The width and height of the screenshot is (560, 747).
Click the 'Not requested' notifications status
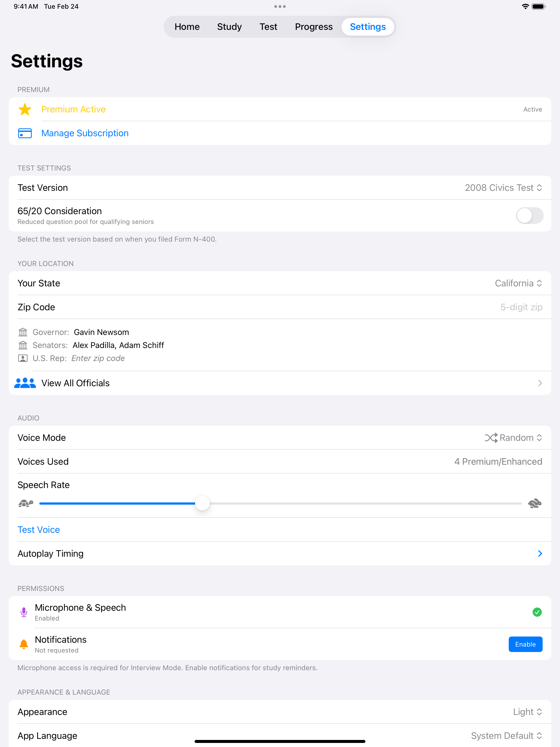[56, 650]
